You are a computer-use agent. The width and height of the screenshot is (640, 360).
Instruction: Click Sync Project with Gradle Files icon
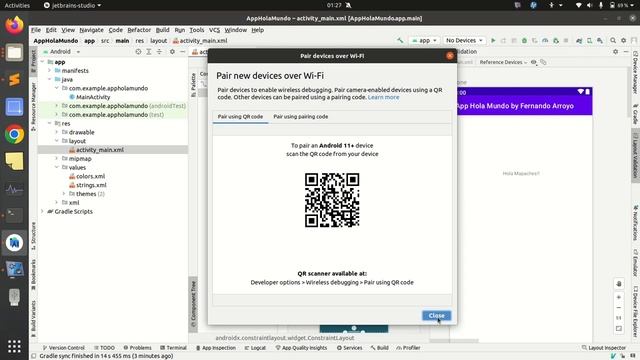click(579, 40)
